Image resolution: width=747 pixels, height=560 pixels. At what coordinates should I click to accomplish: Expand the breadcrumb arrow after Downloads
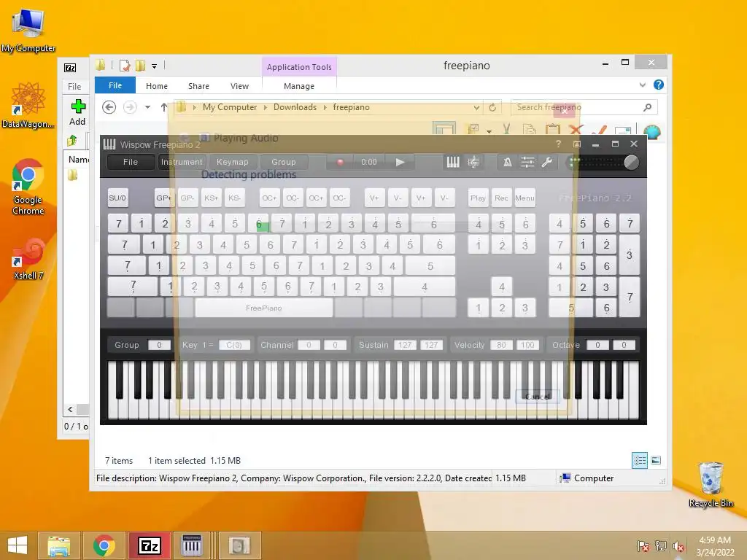click(325, 108)
